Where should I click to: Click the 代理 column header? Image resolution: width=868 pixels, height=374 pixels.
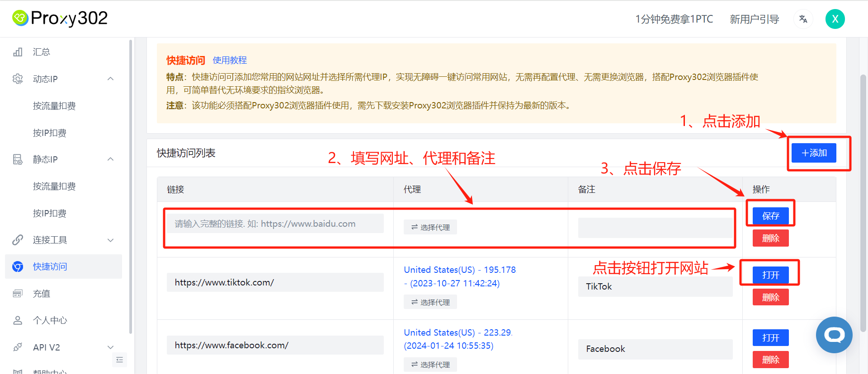412,189
